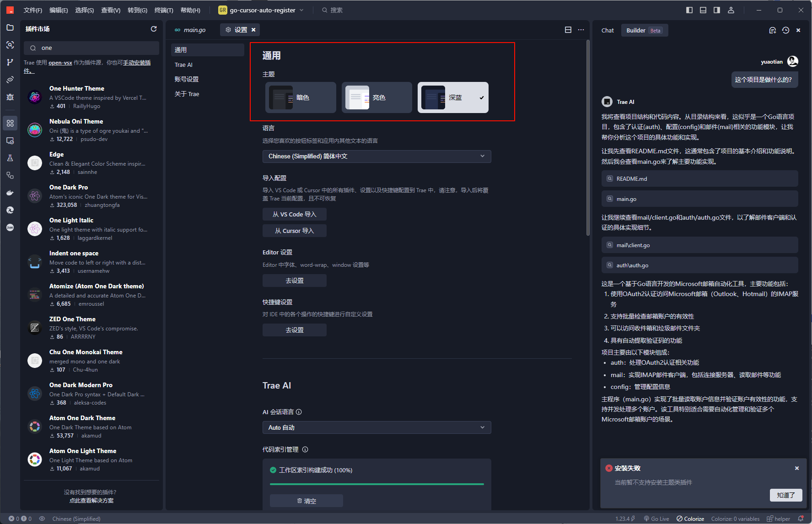Open editor more actions ellipsis menu
The width and height of the screenshot is (812, 524).
click(581, 30)
